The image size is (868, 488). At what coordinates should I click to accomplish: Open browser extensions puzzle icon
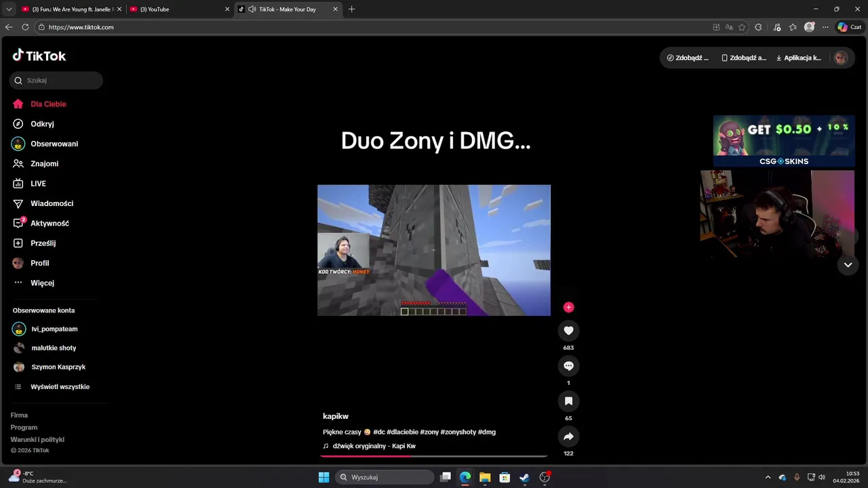758,27
